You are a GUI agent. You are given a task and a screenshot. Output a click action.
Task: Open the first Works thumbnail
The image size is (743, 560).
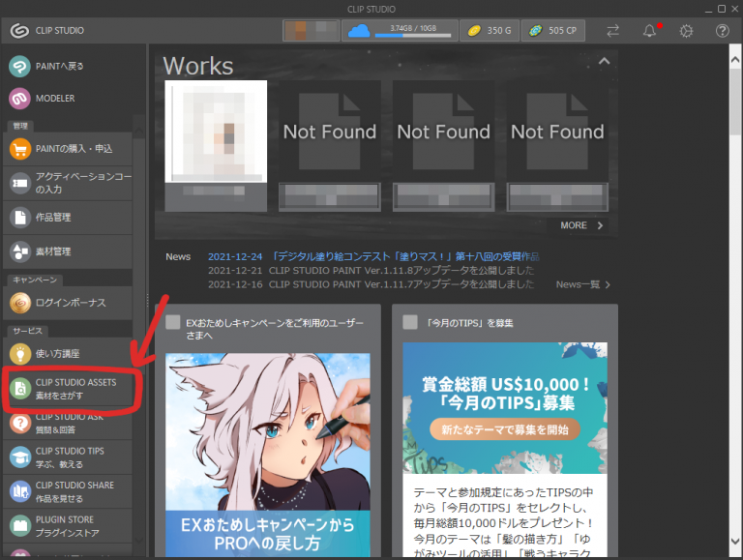pos(216,132)
